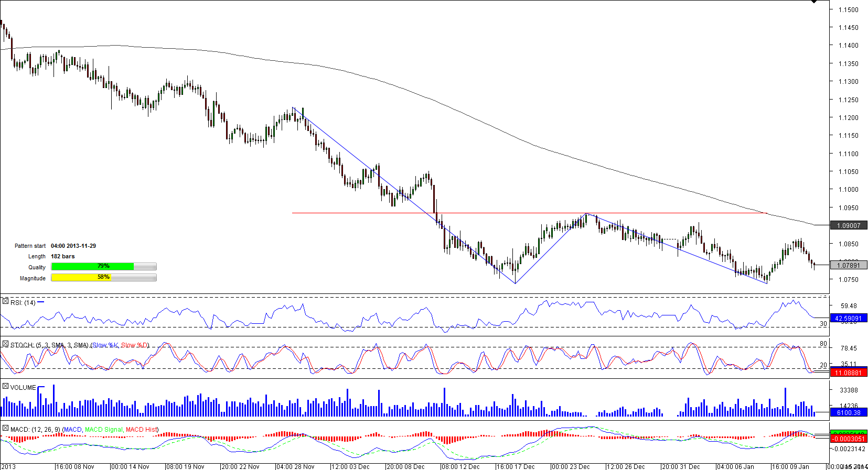Screen dimensions: 868x470
Task: Select the 1.07891 current price label
Action: [x=848, y=266]
